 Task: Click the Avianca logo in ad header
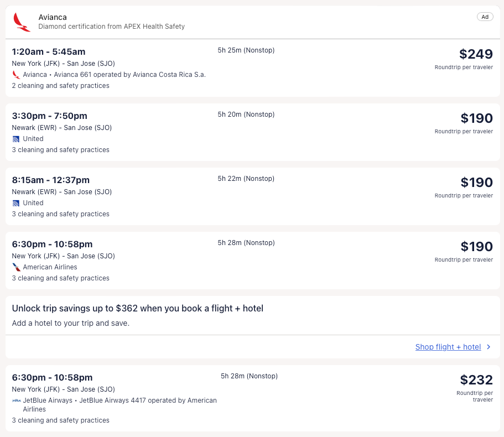click(x=22, y=22)
